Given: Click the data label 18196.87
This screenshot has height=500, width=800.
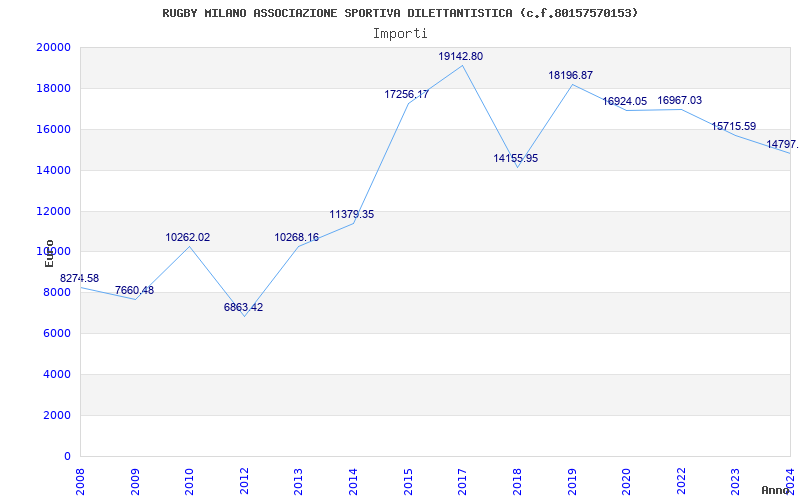Looking at the screenshot, I should (570, 76).
